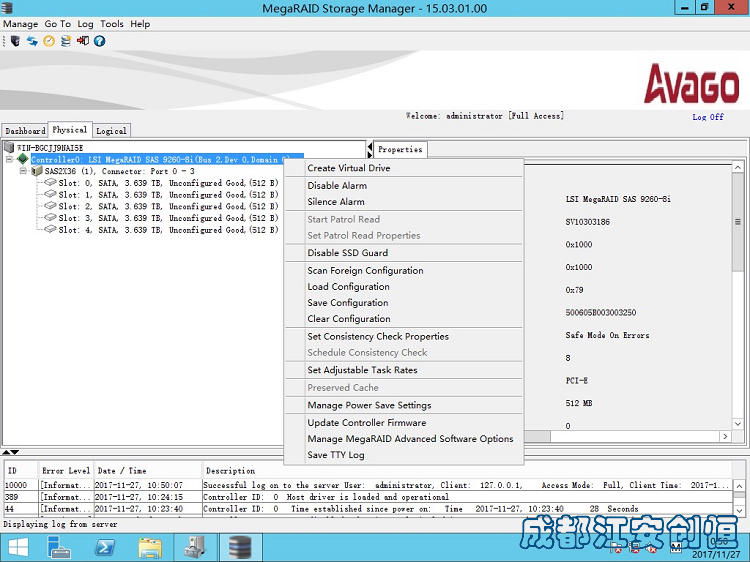Click the left splitter collapse arrow
The width and height of the screenshot is (750, 562).
click(x=369, y=146)
